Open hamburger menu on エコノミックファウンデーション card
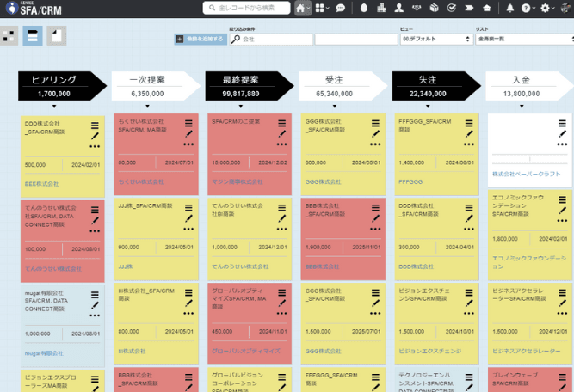The height and width of the screenshot is (392, 574). tap(562, 199)
